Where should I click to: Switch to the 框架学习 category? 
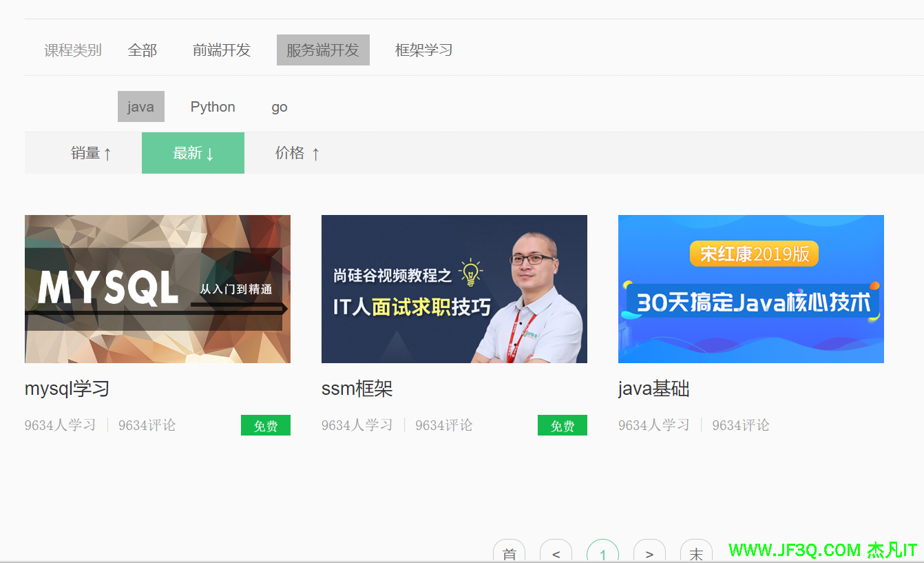[x=423, y=50]
